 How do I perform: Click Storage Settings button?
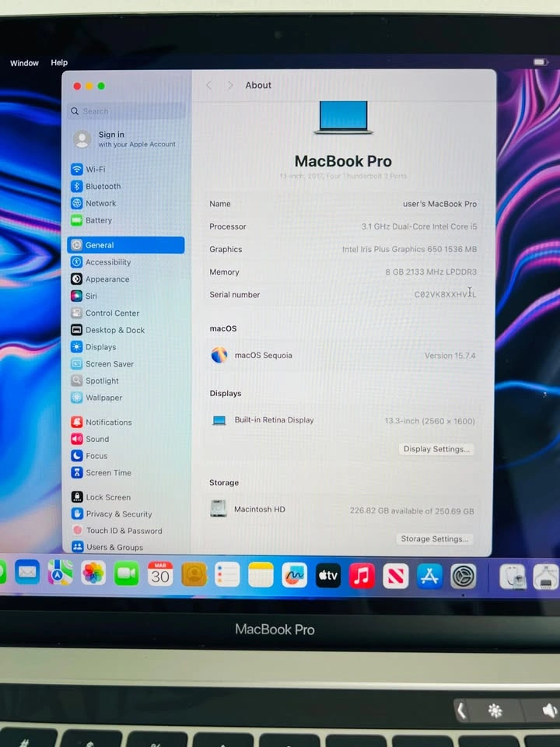(434, 538)
